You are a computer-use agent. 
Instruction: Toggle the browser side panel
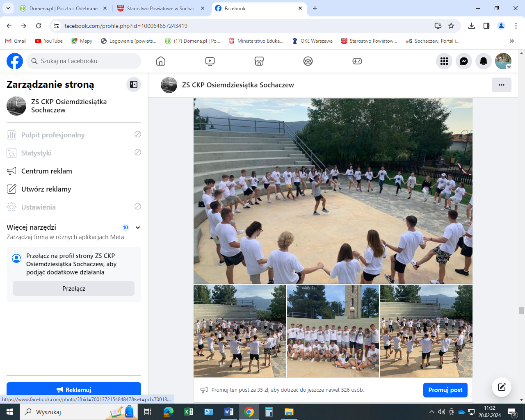tap(486, 26)
